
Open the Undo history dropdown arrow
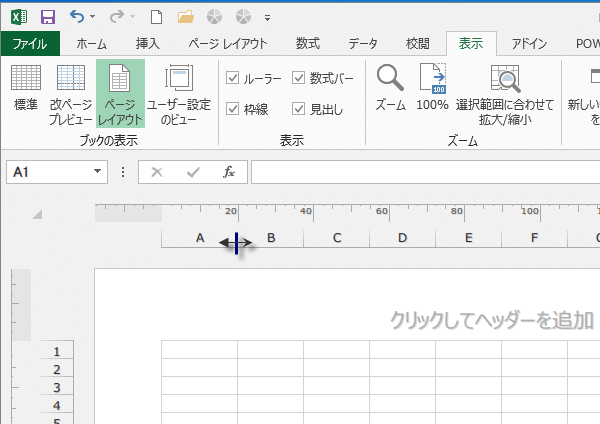pyautogui.click(x=93, y=18)
